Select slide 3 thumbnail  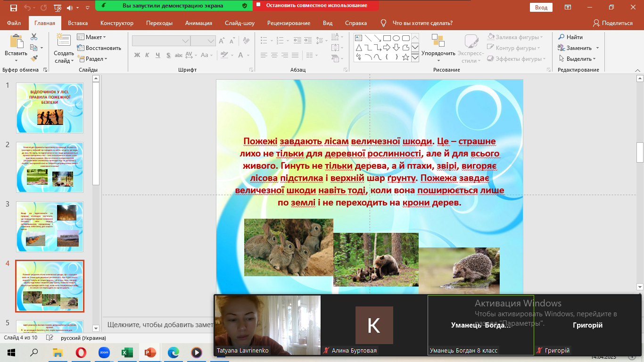tap(50, 227)
